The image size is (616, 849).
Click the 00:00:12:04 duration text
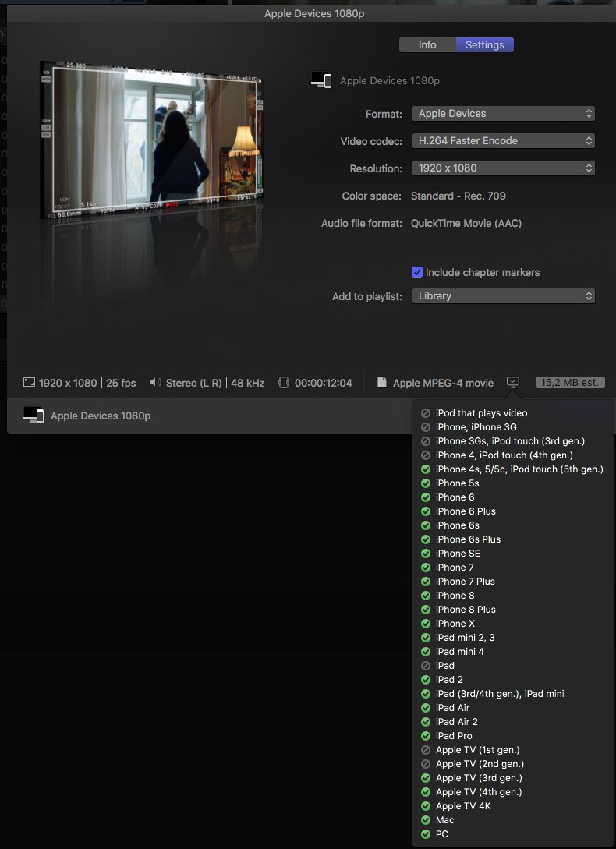click(324, 383)
